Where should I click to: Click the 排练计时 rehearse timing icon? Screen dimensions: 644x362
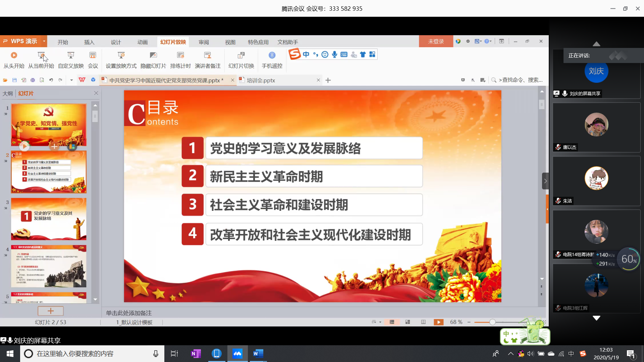click(x=180, y=55)
